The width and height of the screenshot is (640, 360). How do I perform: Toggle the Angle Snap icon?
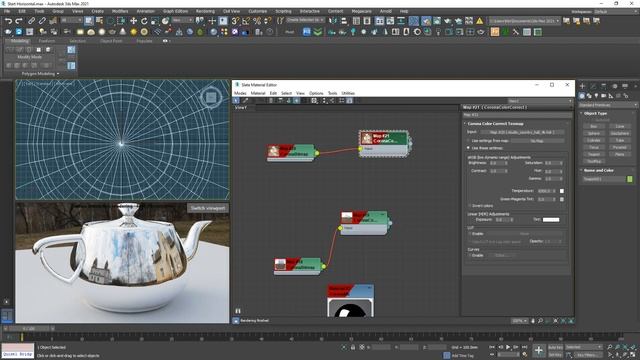pyautogui.click(x=246, y=20)
